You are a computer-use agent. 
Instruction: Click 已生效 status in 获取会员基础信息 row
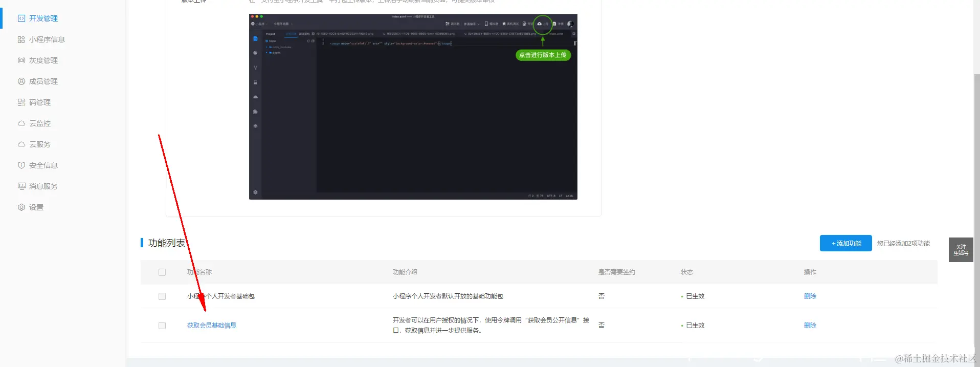pyautogui.click(x=695, y=326)
